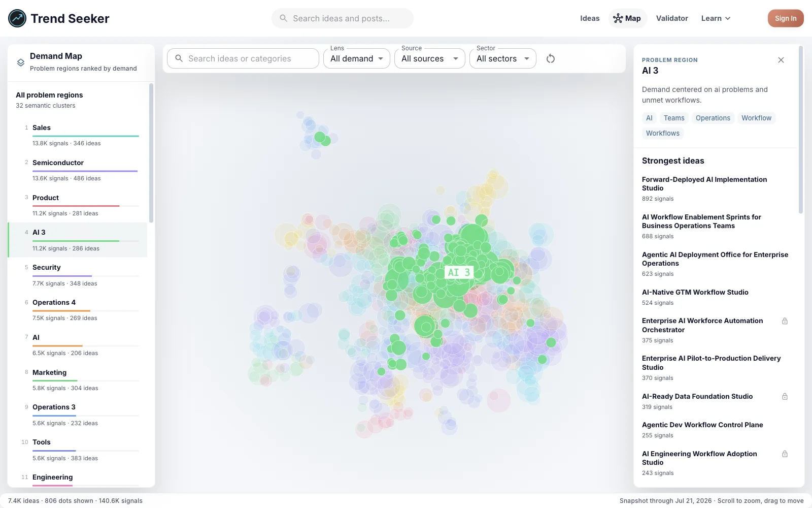The height and width of the screenshot is (508, 812).
Task: Expand the Learn menu
Action: (x=716, y=18)
